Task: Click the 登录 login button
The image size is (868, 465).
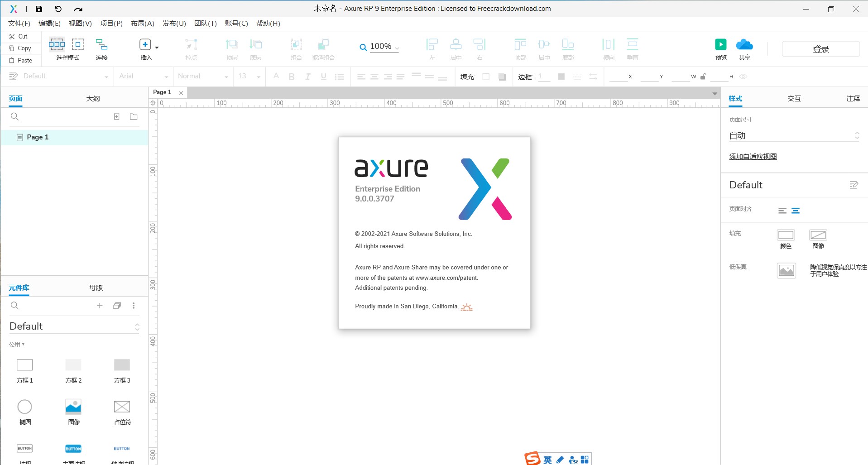Action: pos(820,49)
